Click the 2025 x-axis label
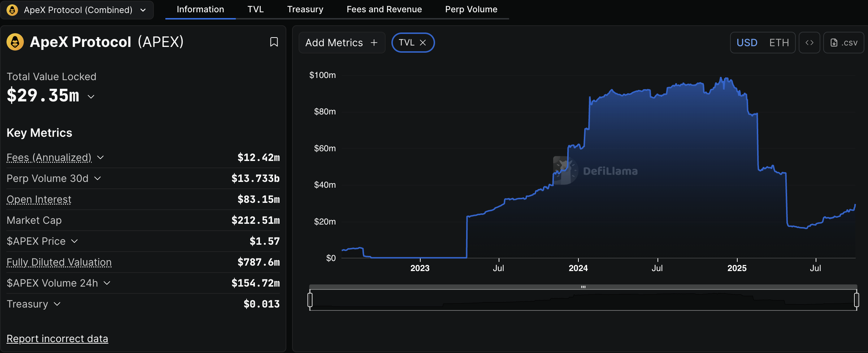The height and width of the screenshot is (353, 868). coord(737,268)
